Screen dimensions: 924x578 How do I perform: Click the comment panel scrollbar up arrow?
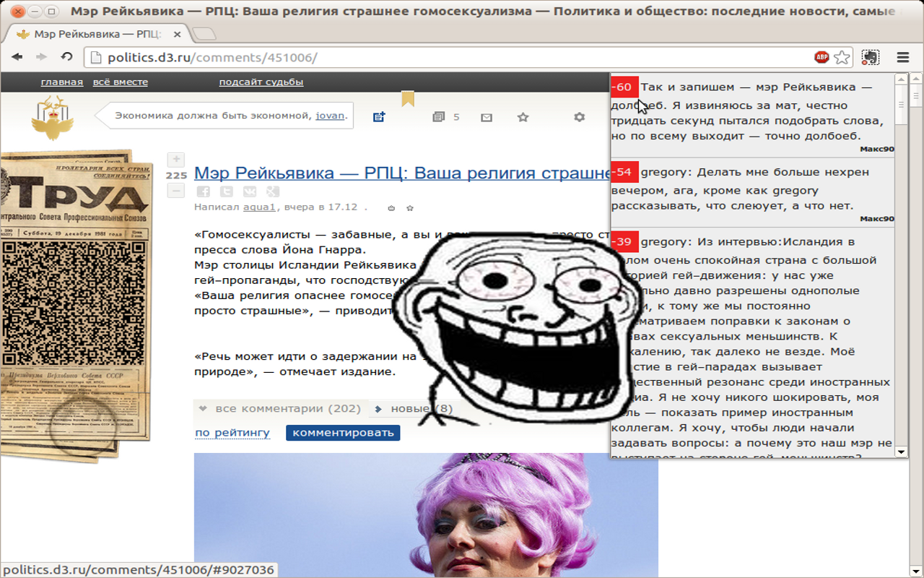pyautogui.click(x=901, y=79)
